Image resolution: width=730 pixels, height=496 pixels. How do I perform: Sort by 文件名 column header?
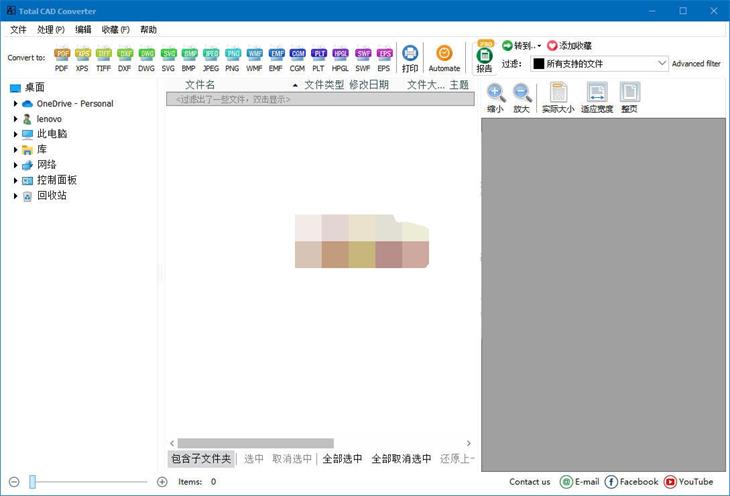click(x=200, y=85)
